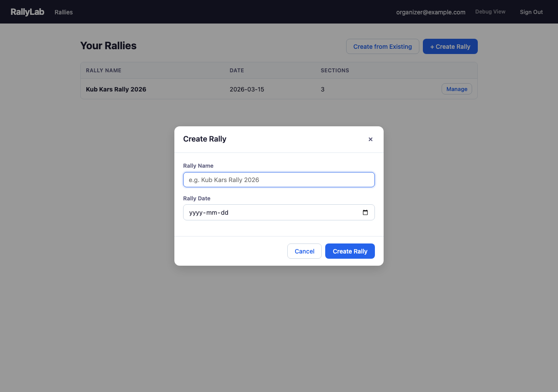Cancel the Create Rally dialog
558x392 pixels.
coord(304,251)
